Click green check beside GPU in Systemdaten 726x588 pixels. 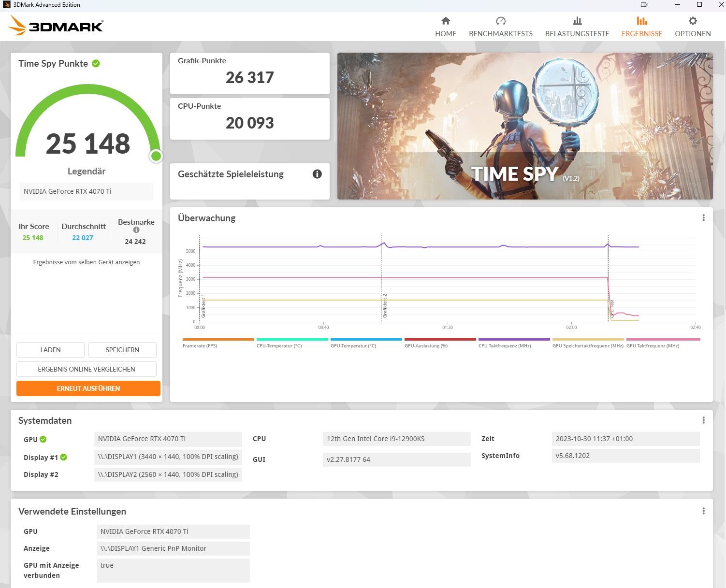click(x=43, y=439)
